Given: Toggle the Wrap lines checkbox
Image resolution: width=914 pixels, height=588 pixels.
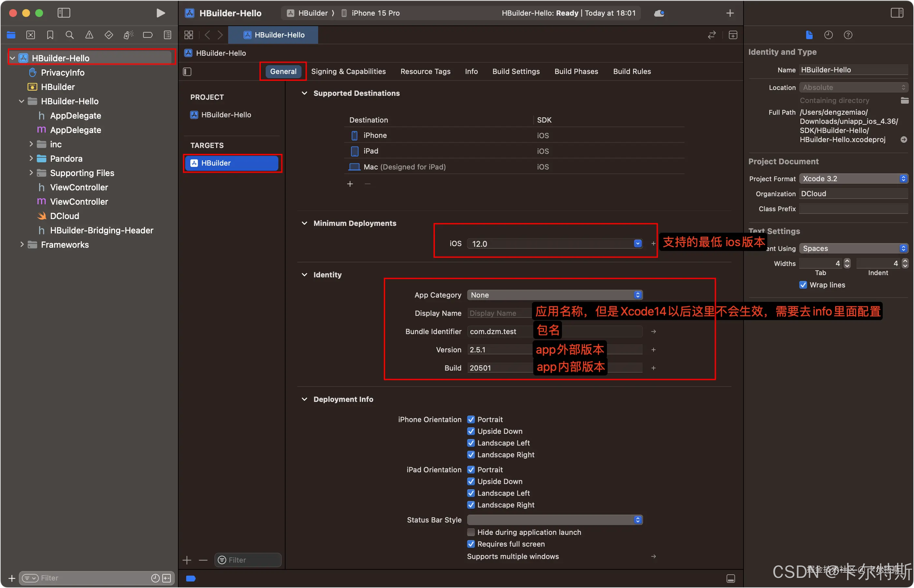Looking at the screenshot, I should 803,285.
